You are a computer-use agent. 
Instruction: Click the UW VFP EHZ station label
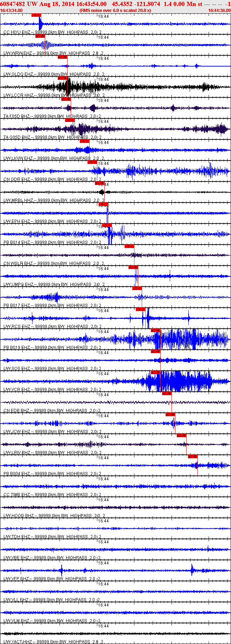click(x=16, y=579)
